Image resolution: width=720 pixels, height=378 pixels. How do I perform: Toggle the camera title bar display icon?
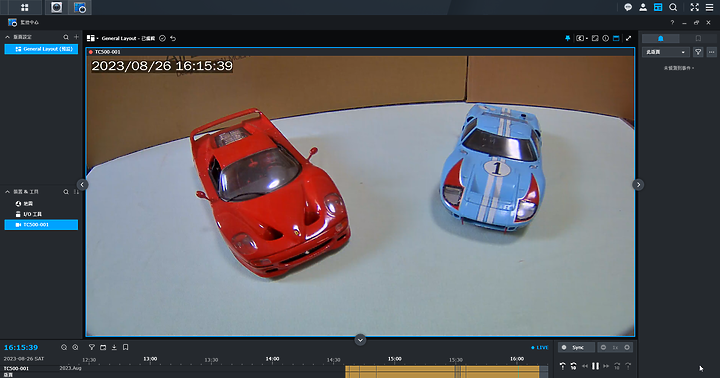click(x=616, y=39)
